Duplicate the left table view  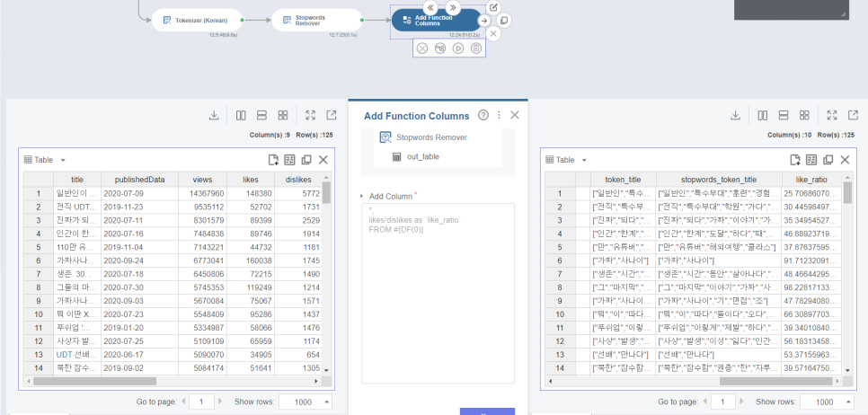[x=306, y=160]
